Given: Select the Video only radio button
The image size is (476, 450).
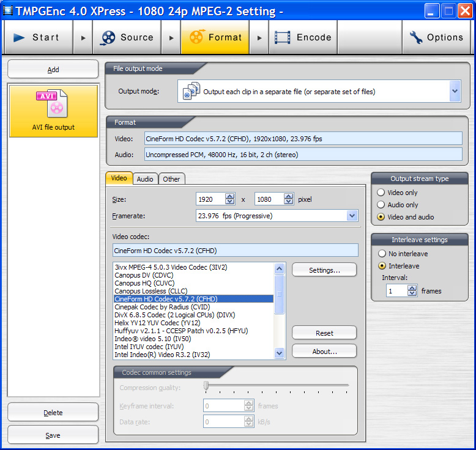Looking at the screenshot, I should click(381, 193).
